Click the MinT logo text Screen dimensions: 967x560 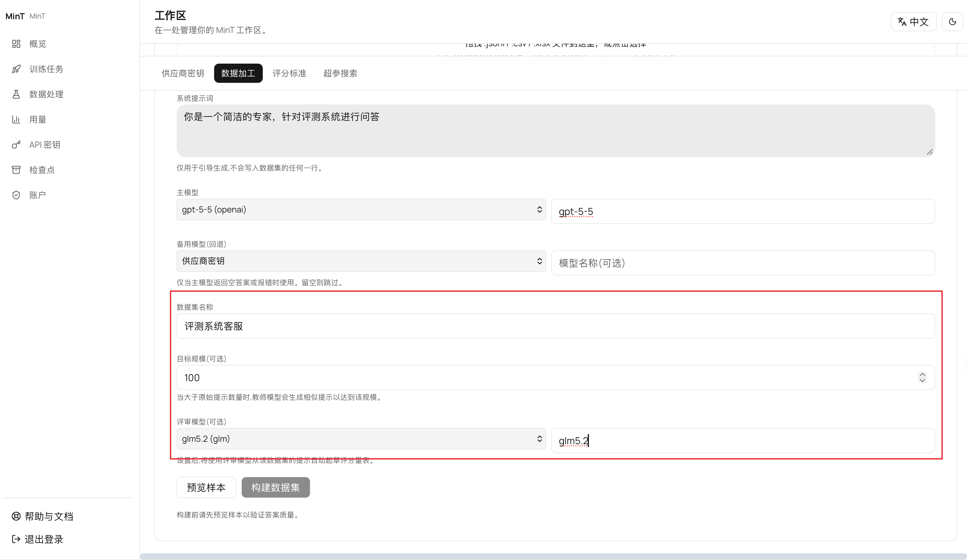15,16
